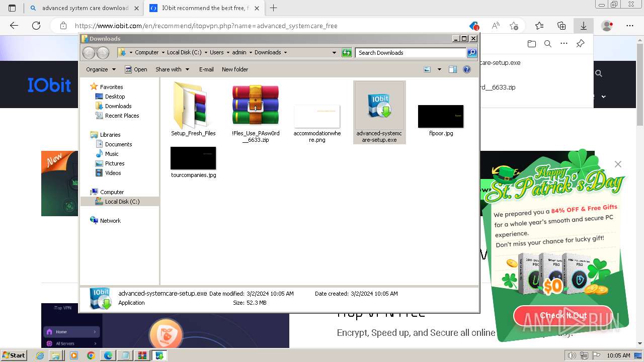Open Edge profile avatar icon

607,26
